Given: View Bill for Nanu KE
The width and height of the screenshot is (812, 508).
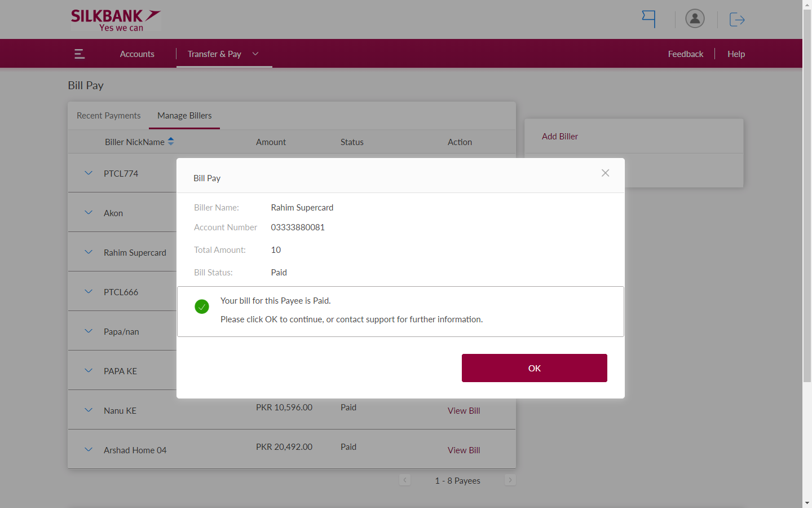Looking at the screenshot, I should click(464, 411).
